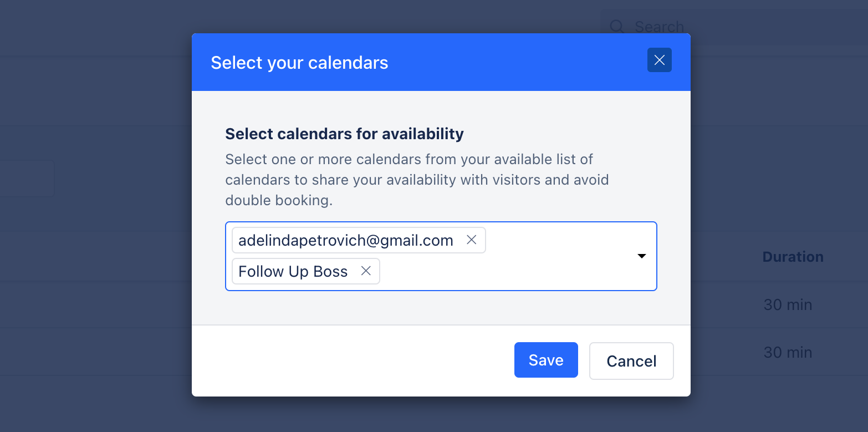Select the first 30 min row

coord(788,304)
